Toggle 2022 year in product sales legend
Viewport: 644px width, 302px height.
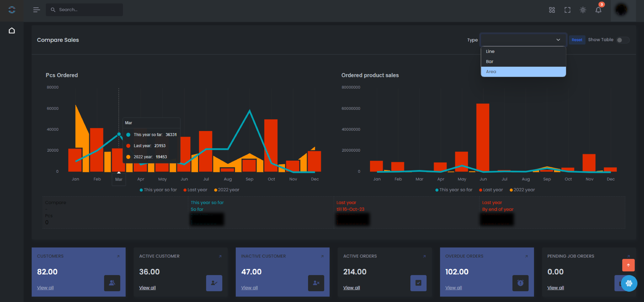click(522, 190)
